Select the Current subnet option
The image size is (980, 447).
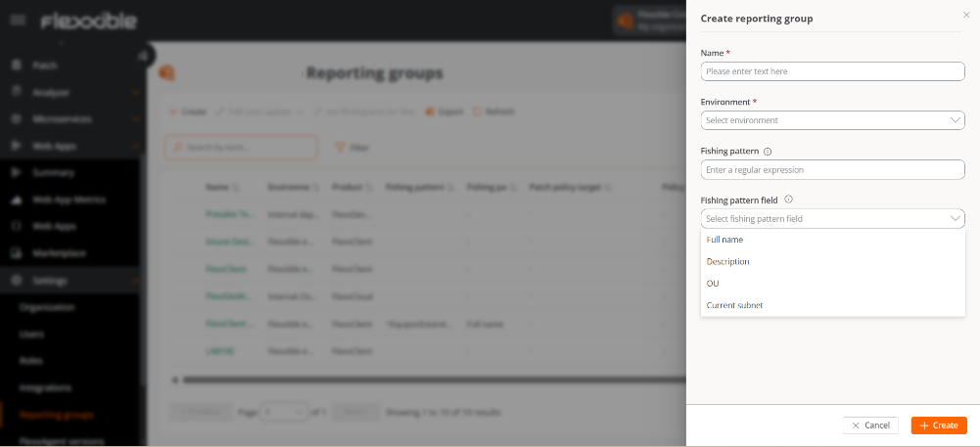734,305
